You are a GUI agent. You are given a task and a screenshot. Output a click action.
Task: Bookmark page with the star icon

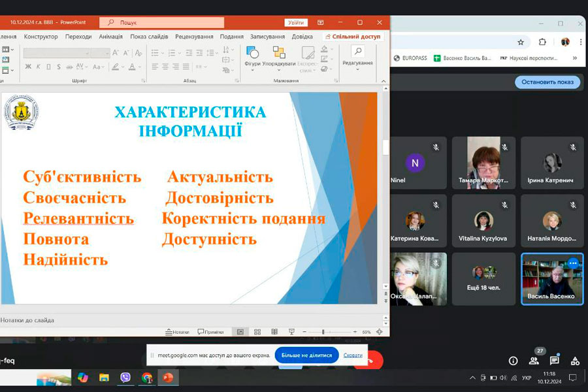point(521,42)
